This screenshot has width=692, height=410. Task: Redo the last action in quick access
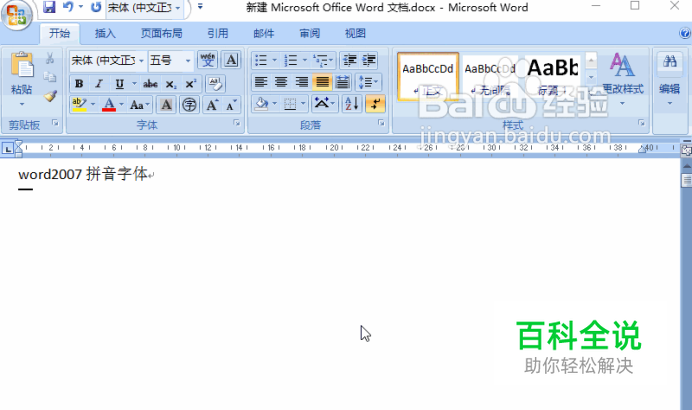point(96,7)
